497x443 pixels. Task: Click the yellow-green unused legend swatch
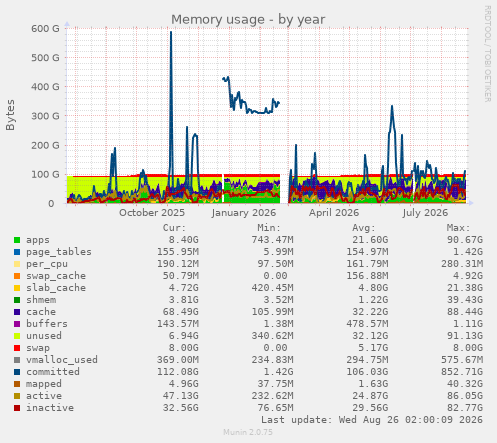pyautogui.click(x=17, y=336)
